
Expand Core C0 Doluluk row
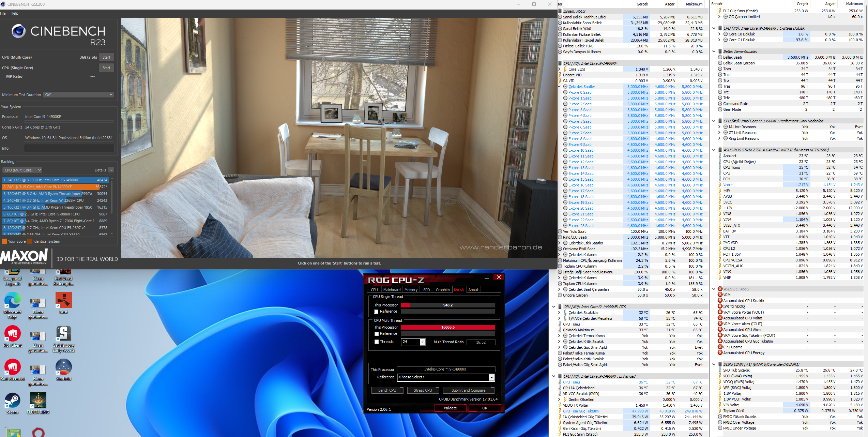[719, 34]
